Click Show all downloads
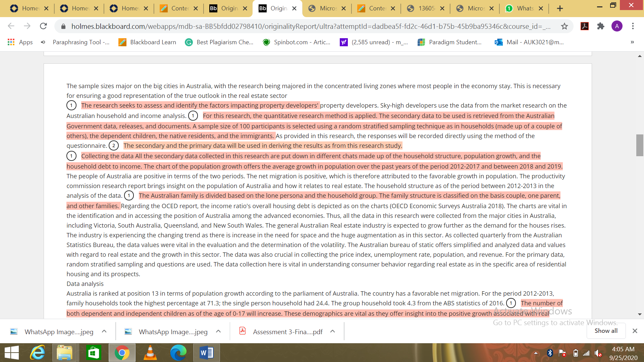Screen dimensions: 644x362 pos(606,331)
